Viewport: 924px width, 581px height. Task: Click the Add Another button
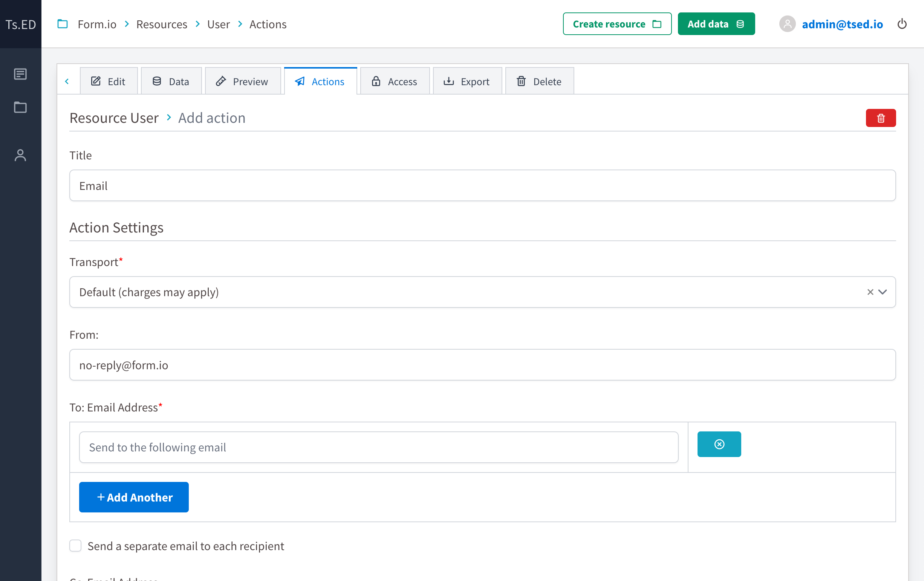pos(133,497)
